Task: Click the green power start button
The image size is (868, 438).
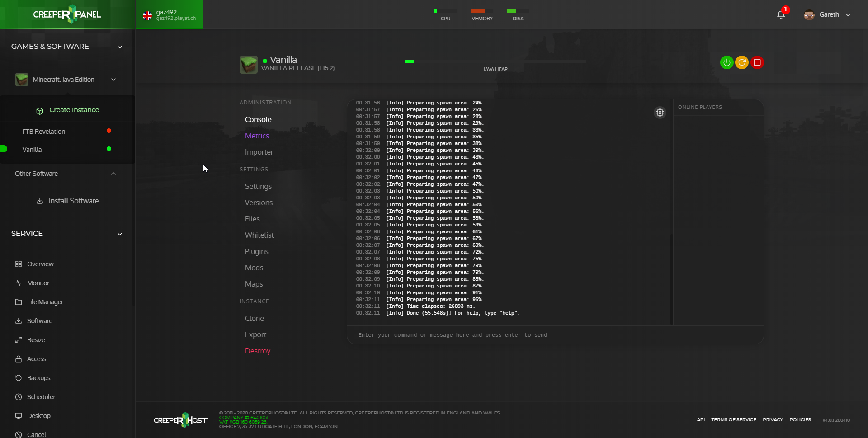Action: click(x=726, y=62)
